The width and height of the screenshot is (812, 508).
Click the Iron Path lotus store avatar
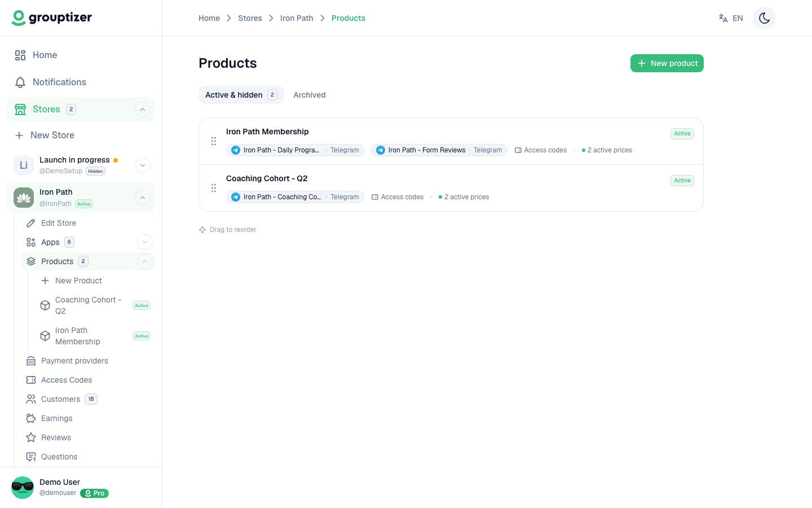pyautogui.click(x=24, y=198)
